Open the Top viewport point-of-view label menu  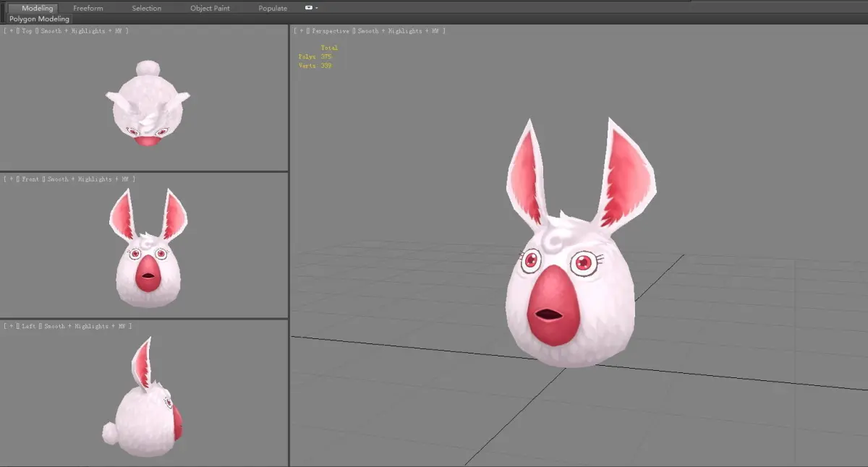coord(27,31)
